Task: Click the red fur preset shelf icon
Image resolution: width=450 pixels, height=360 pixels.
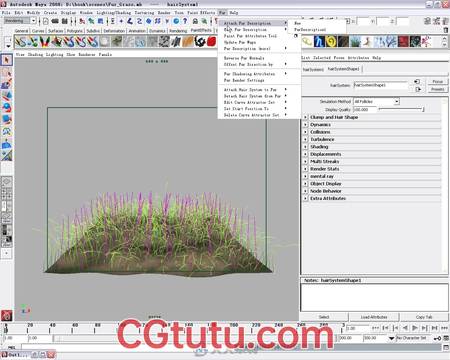Action: point(211,42)
